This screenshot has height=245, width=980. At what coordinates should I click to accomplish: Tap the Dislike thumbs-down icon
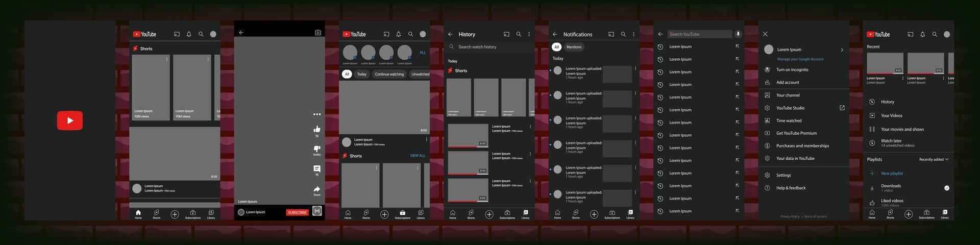point(317,149)
